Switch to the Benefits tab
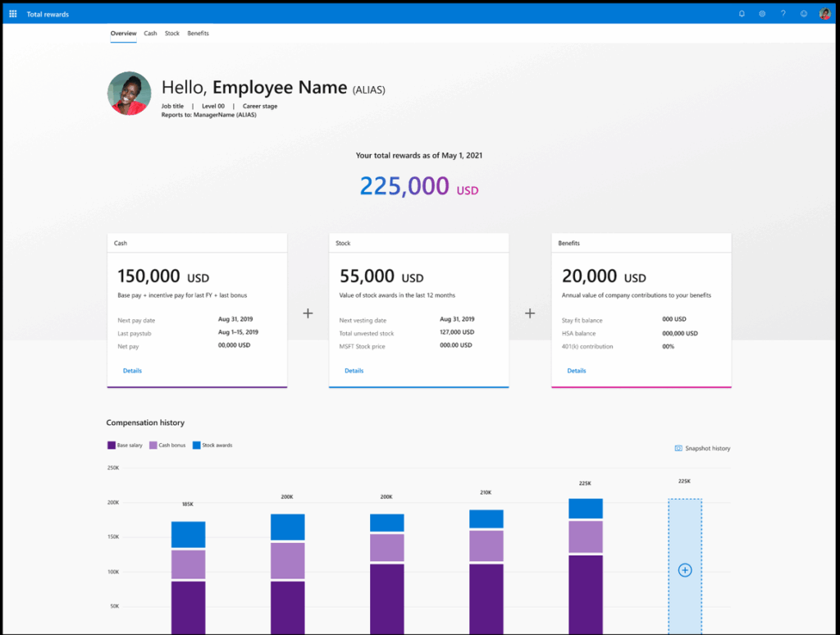The width and height of the screenshot is (840, 635). (198, 33)
